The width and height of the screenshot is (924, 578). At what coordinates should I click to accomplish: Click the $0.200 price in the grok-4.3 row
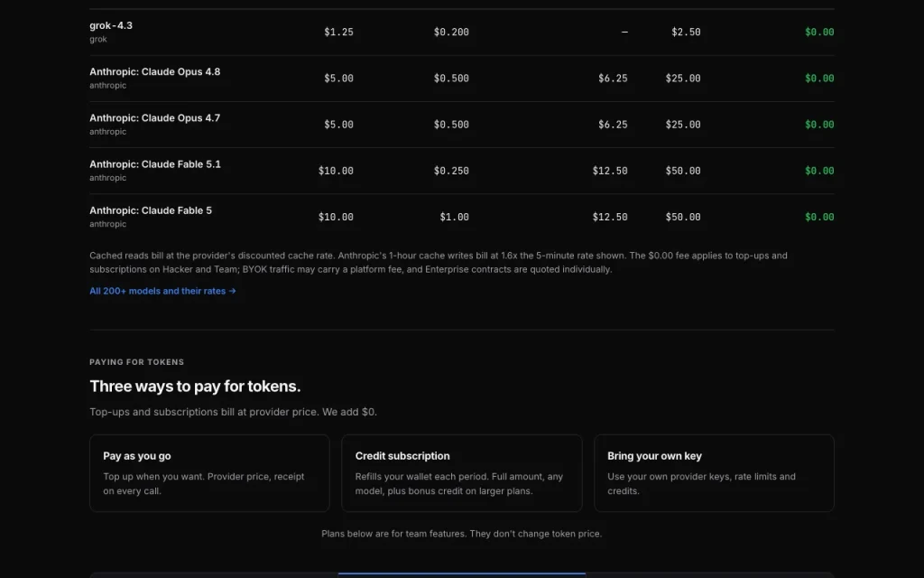coord(451,32)
